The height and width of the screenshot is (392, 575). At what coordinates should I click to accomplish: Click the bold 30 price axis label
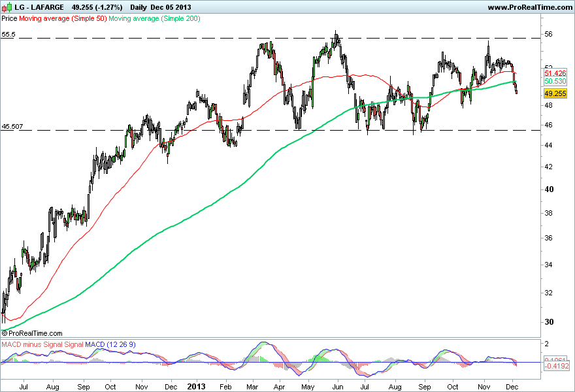click(549, 321)
